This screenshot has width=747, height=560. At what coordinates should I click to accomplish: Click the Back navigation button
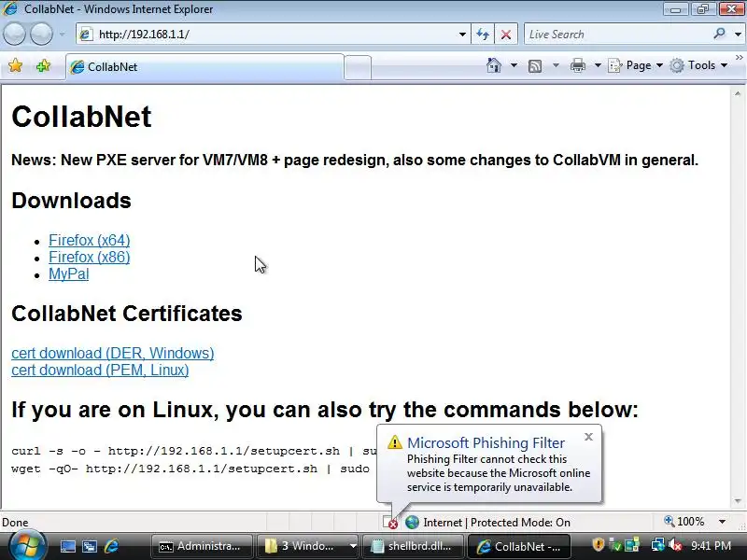click(x=14, y=34)
